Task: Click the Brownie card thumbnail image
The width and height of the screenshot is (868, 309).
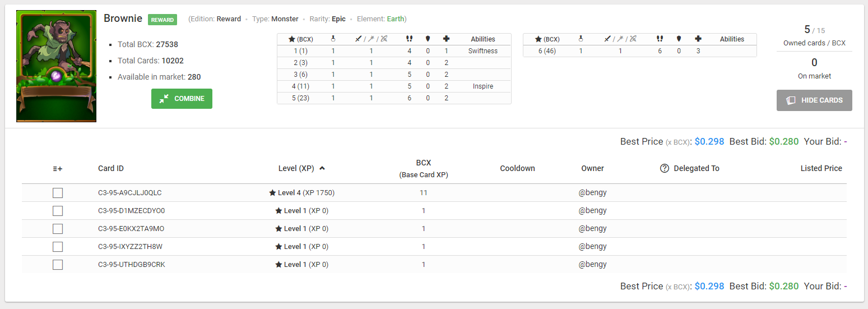Action: (56, 66)
